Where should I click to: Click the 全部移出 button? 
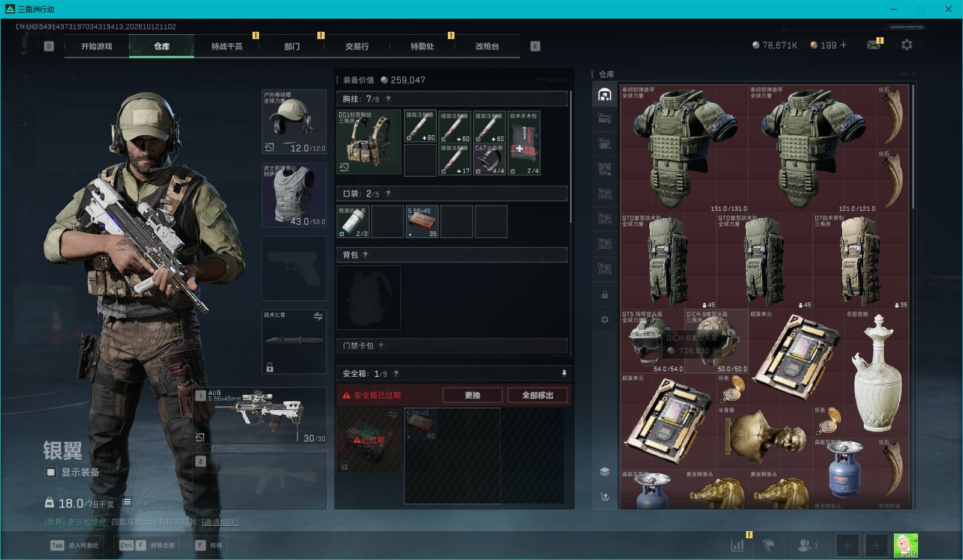click(537, 395)
